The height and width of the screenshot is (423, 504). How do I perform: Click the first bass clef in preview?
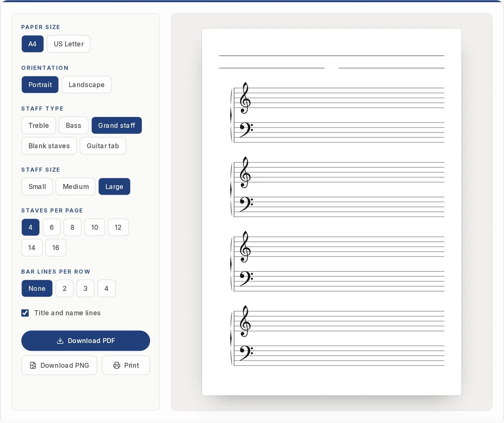coord(246,130)
